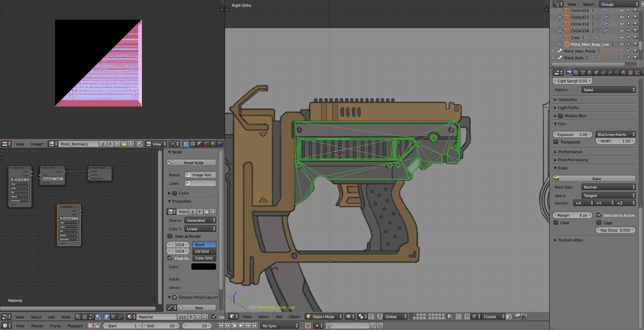Select the Texture properties tab
This screenshot has width=644, height=330.
coord(630,73)
